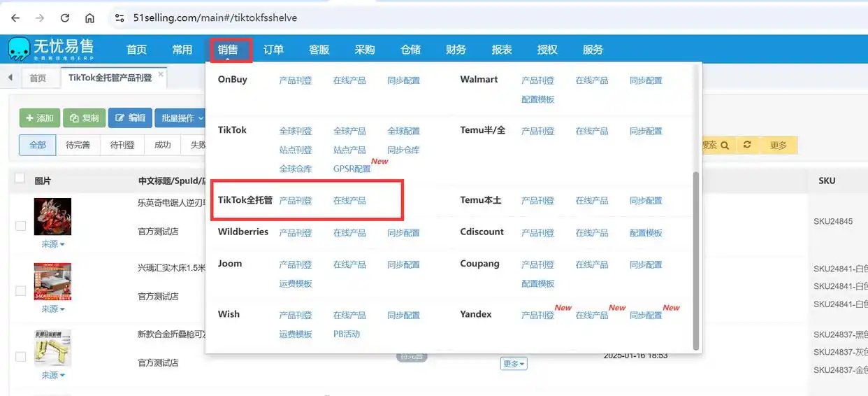Click the toy gun product thumbnail
This screenshot has width=868, height=396.
(52, 348)
